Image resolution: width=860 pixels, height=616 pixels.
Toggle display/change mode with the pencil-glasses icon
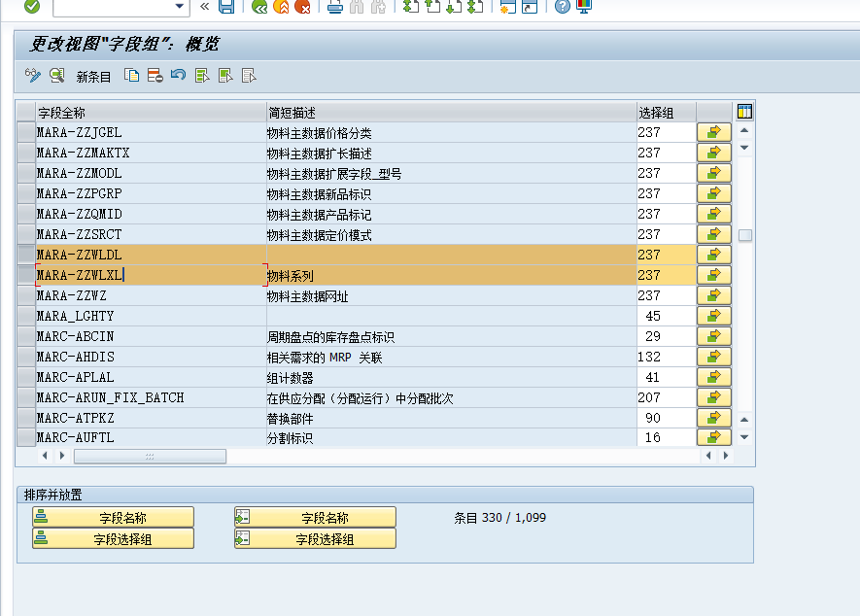click(x=31, y=76)
